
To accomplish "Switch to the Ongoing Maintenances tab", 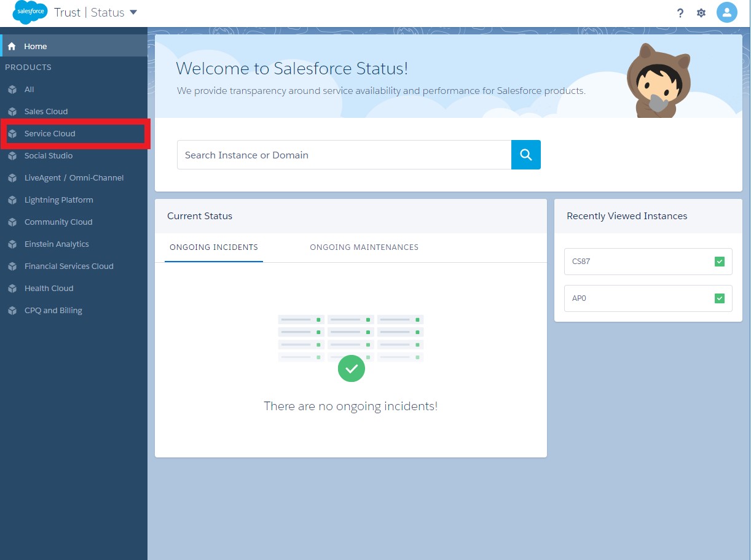I will coord(364,247).
